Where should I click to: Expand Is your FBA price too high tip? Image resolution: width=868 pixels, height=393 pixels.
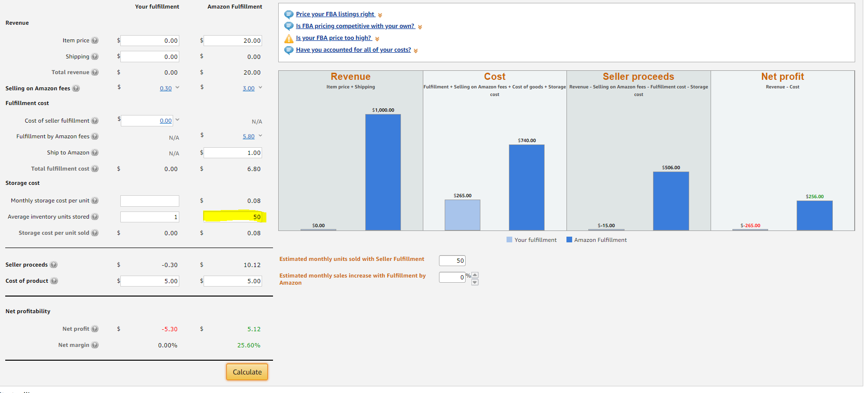[x=377, y=39]
